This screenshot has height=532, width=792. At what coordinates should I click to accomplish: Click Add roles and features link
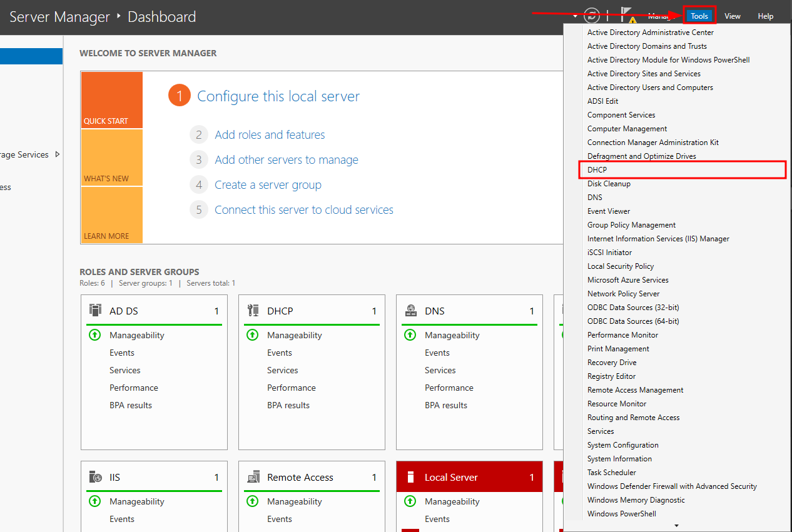pyautogui.click(x=270, y=134)
